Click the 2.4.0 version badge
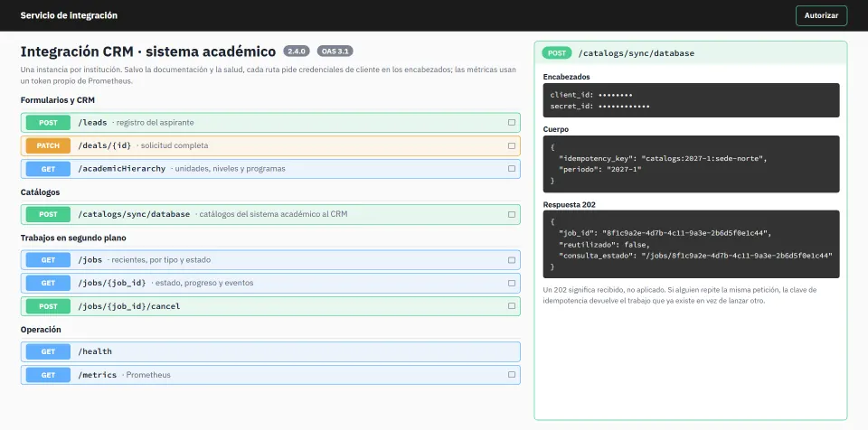The width and height of the screenshot is (868, 430). [297, 51]
